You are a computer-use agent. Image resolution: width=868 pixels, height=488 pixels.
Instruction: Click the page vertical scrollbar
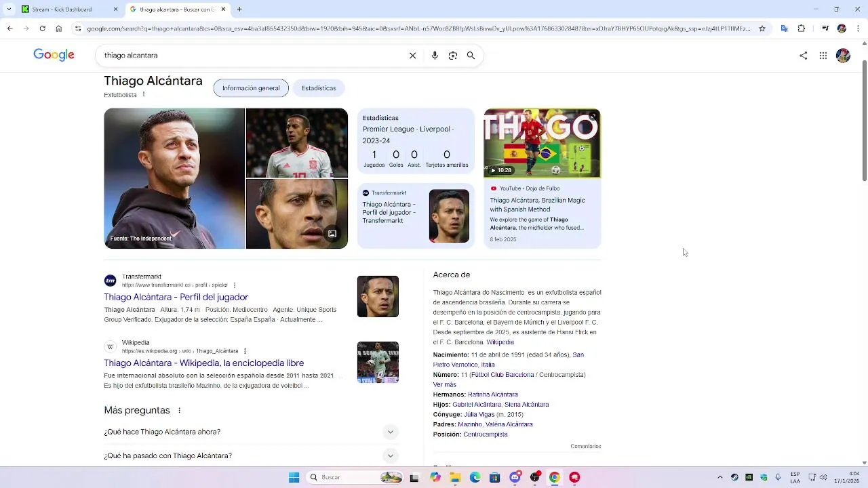tap(864, 121)
